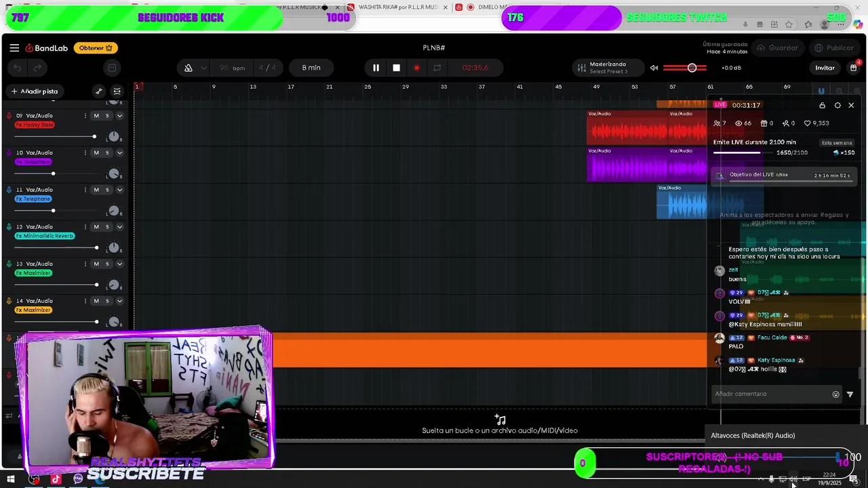Open the LIVE panel settings gear icon
The image size is (868, 488).
pyautogui.click(x=837, y=106)
